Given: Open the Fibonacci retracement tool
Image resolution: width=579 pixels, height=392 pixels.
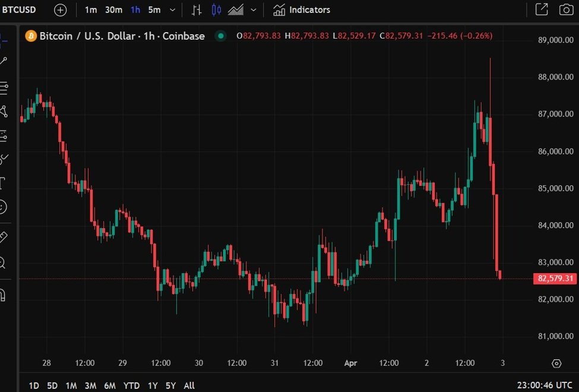Looking at the screenshot, I should 4,88.
